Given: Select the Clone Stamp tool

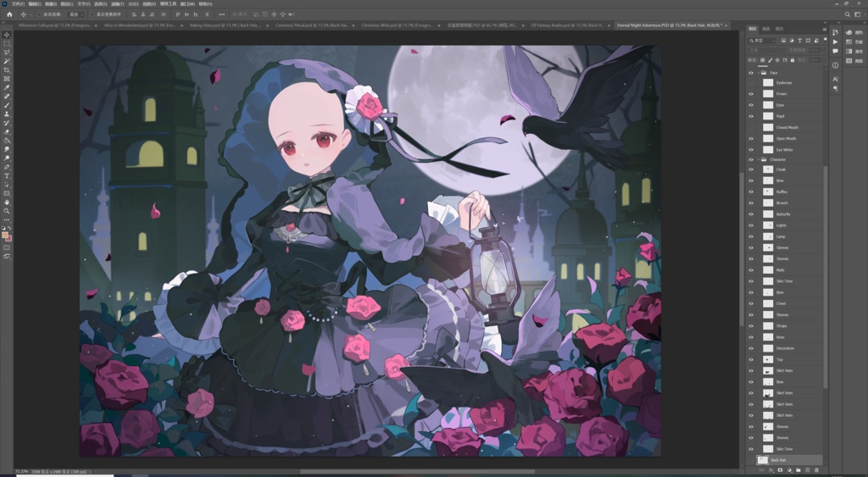Looking at the screenshot, I should (7, 114).
